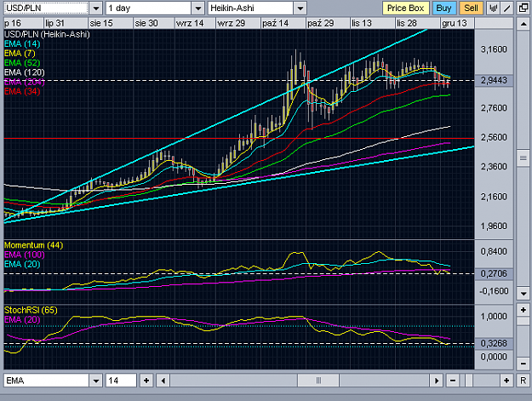532x401 pixels.
Task: Click the indicator period field showing 14
Action: pyautogui.click(x=121, y=381)
